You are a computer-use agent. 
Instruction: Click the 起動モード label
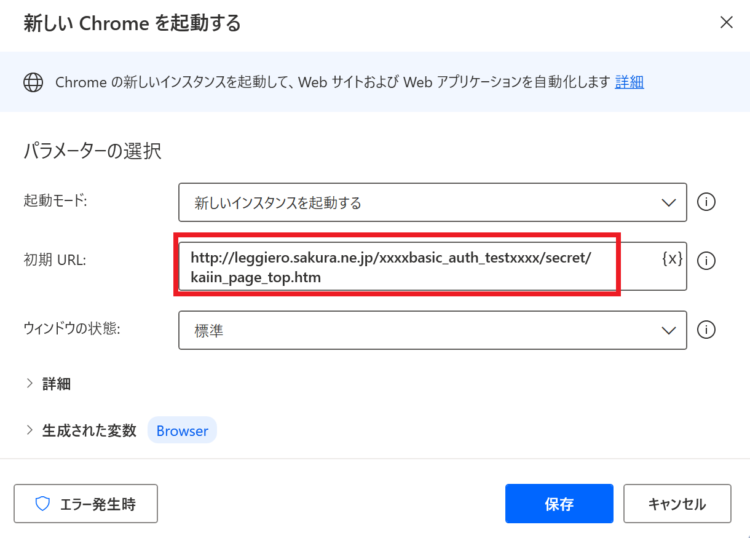(x=55, y=200)
